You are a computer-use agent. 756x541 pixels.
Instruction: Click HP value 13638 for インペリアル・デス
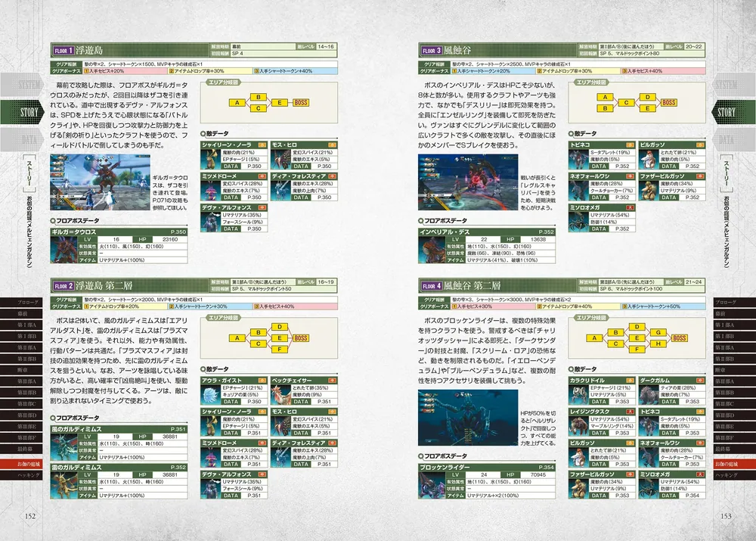538,239
